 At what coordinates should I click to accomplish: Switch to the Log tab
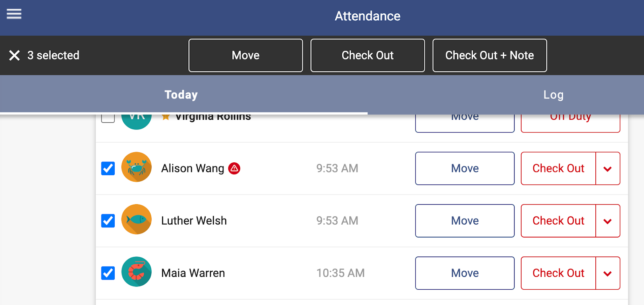(553, 95)
